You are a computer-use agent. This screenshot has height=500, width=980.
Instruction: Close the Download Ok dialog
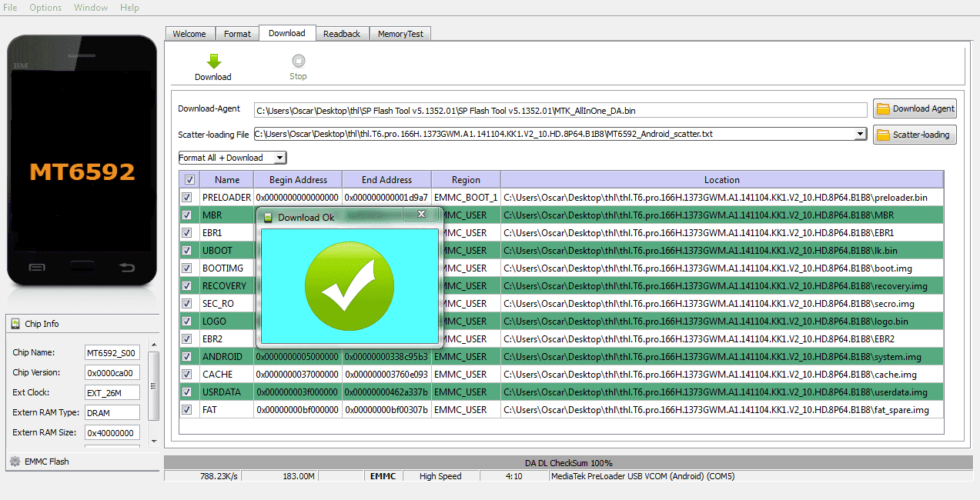tap(421, 214)
